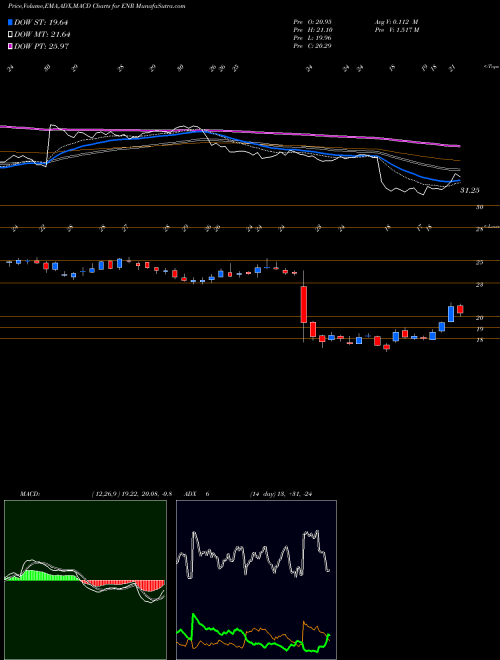
Task: Click the white DOW MT legend swatch
Action: coord(11,35)
